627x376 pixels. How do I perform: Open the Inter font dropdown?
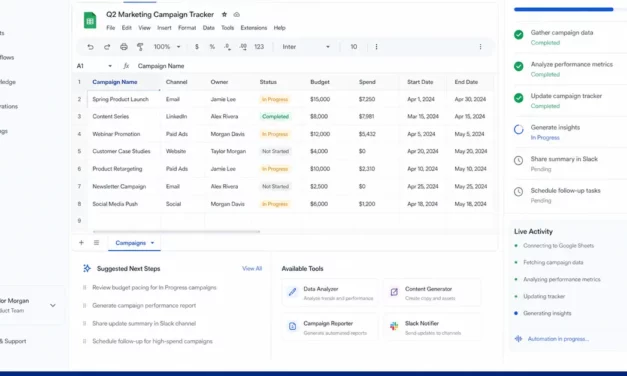pyautogui.click(x=306, y=47)
